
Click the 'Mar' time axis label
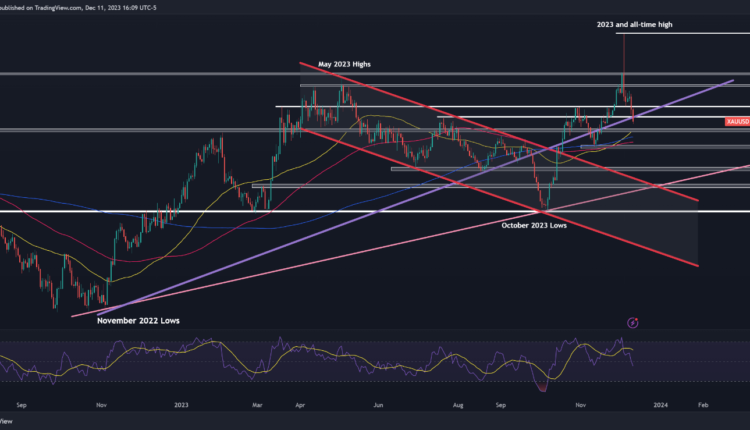pos(257,406)
